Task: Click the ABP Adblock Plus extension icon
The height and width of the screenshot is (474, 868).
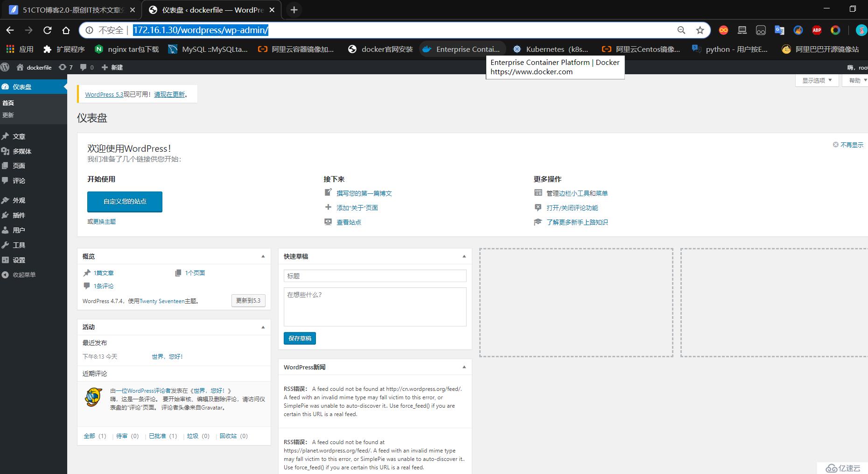Action: pos(817,30)
